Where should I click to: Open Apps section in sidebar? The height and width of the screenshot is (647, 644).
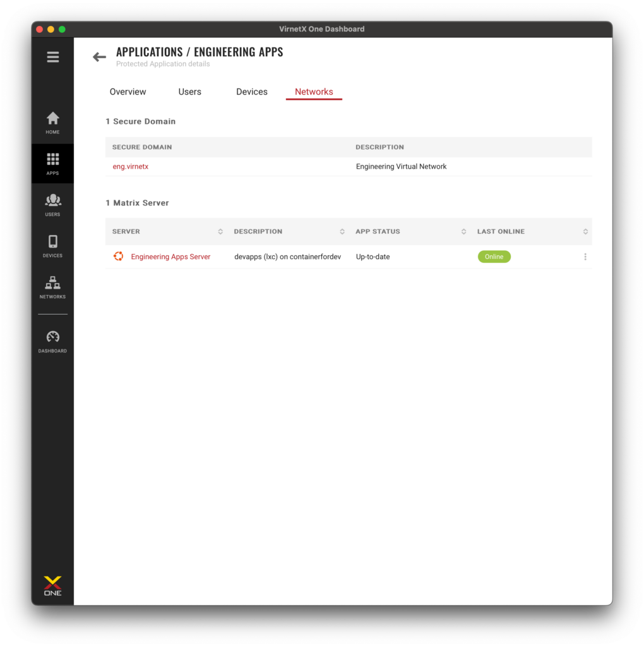(53, 164)
